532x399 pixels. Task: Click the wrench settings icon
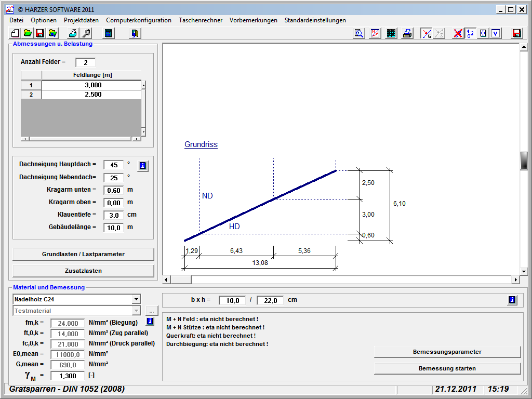[86, 33]
